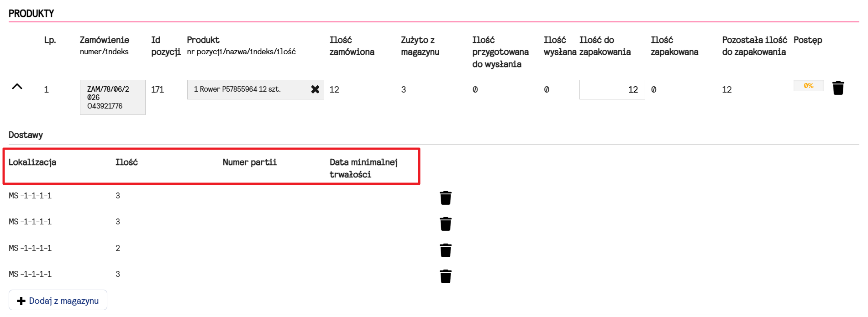Focus the Ilość do zapakowania input field
This screenshot has height=317, width=868.
(x=612, y=89)
